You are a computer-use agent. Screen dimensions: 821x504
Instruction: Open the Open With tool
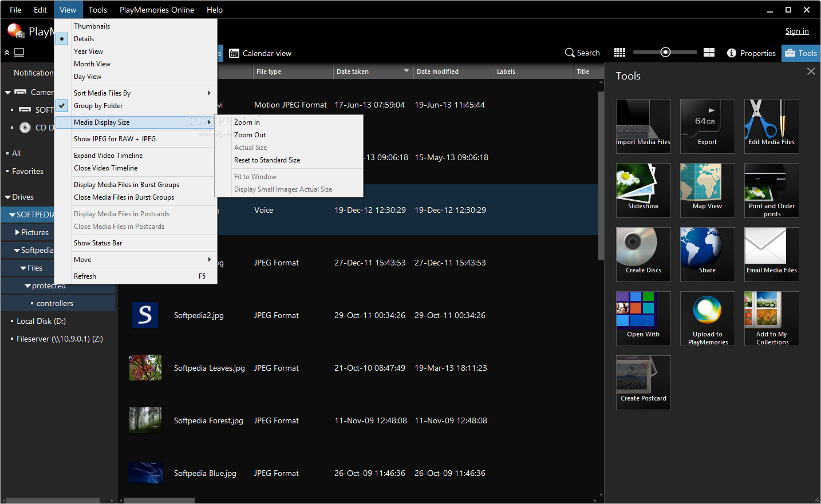[644, 319]
